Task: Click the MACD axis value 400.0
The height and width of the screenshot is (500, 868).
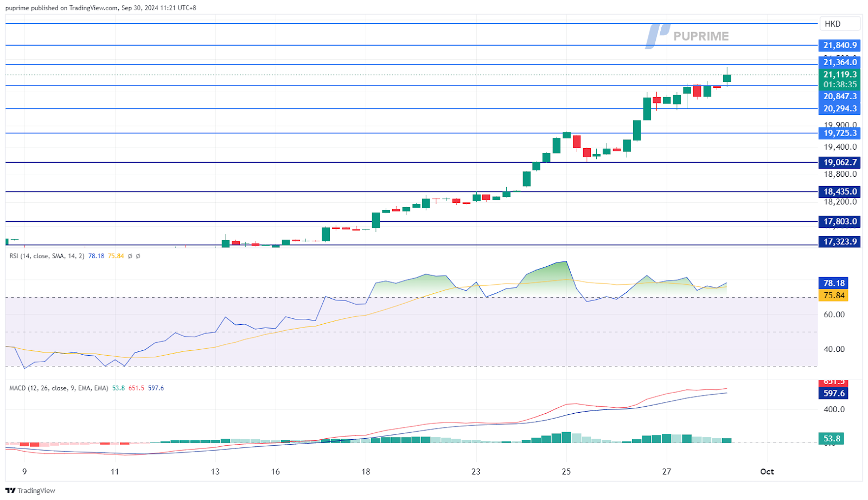Action: (834, 409)
